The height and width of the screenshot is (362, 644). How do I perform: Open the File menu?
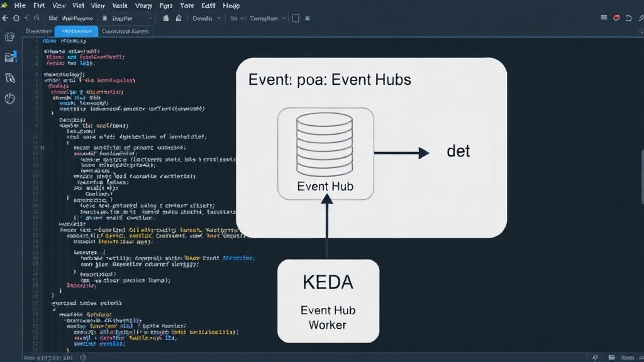coord(19,6)
